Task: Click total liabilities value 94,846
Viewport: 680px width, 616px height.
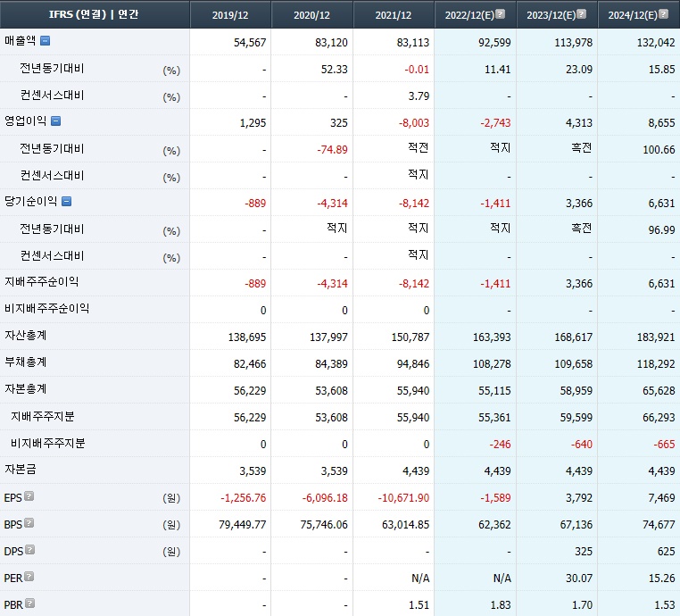Action: 413,364
